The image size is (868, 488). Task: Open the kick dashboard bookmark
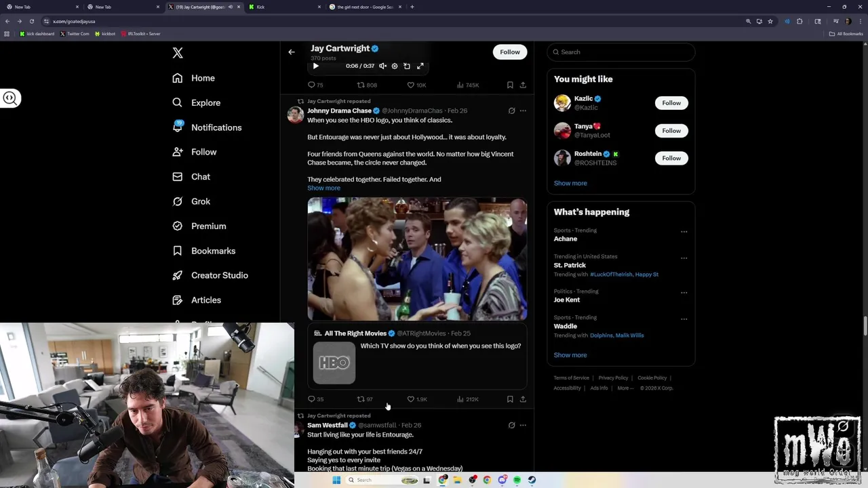37,34
